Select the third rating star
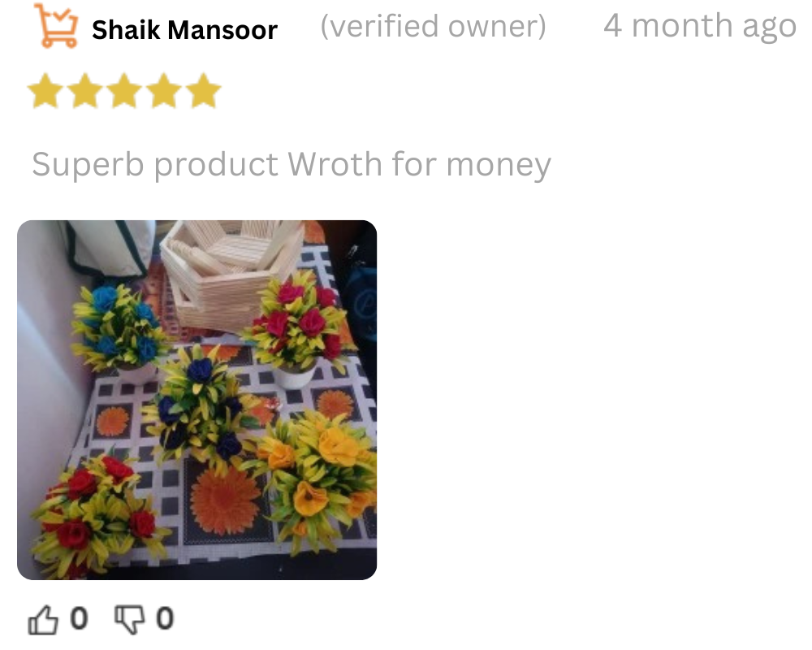The height and width of the screenshot is (650, 812). (x=124, y=91)
